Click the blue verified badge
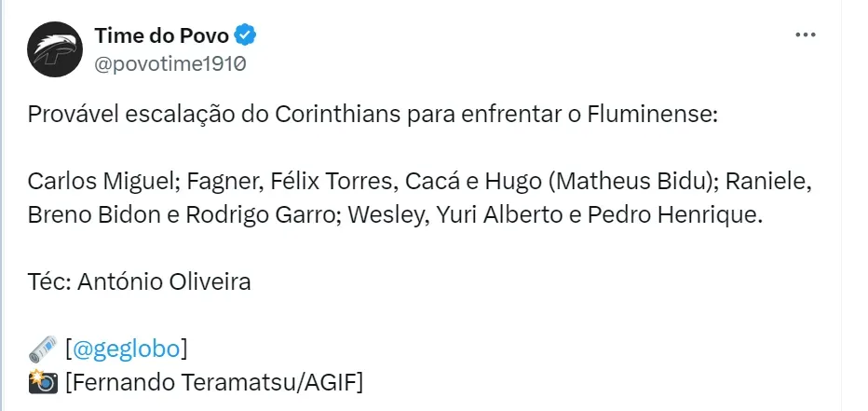Viewport: 868px width, 411px height. point(245,35)
